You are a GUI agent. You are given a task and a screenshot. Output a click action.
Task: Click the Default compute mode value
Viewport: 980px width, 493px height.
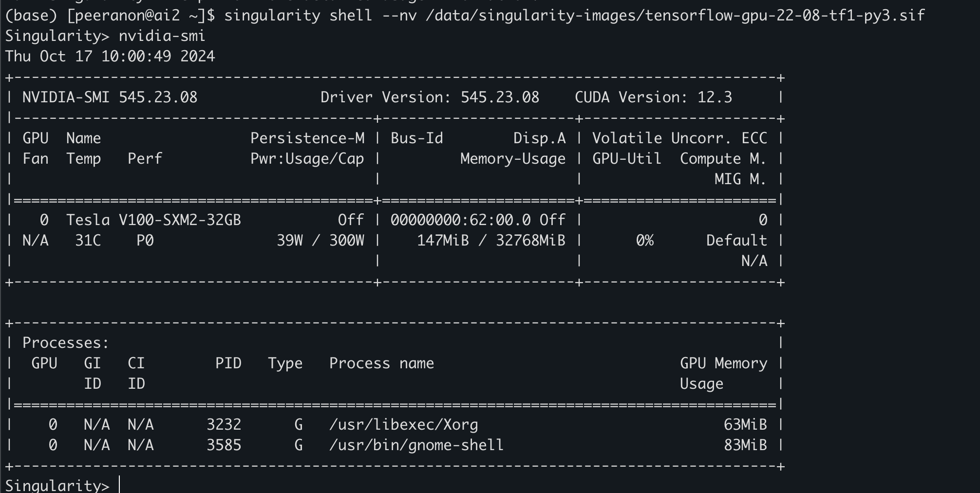coord(736,241)
